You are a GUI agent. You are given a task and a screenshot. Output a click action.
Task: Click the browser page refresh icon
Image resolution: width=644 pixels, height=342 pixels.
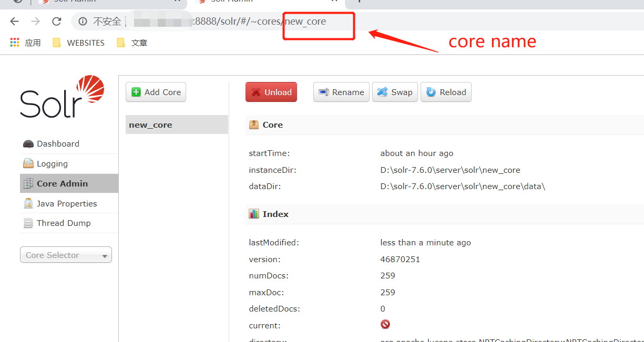(57, 21)
